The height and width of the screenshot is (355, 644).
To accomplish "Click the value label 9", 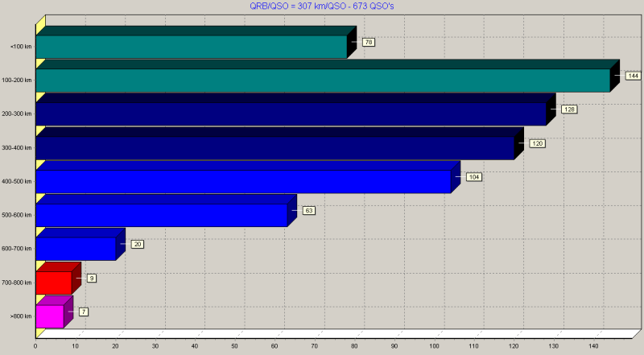I will click(92, 279).
